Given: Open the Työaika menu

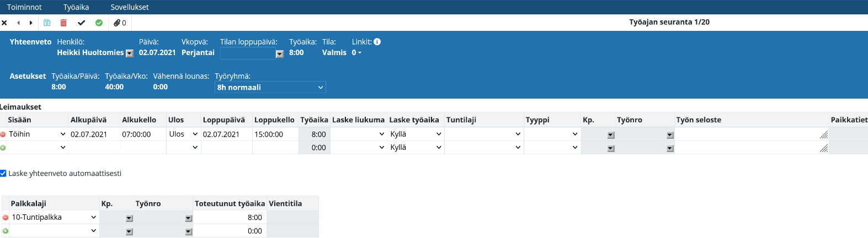Looking at the screenshot, I should [x=76, y=7].
